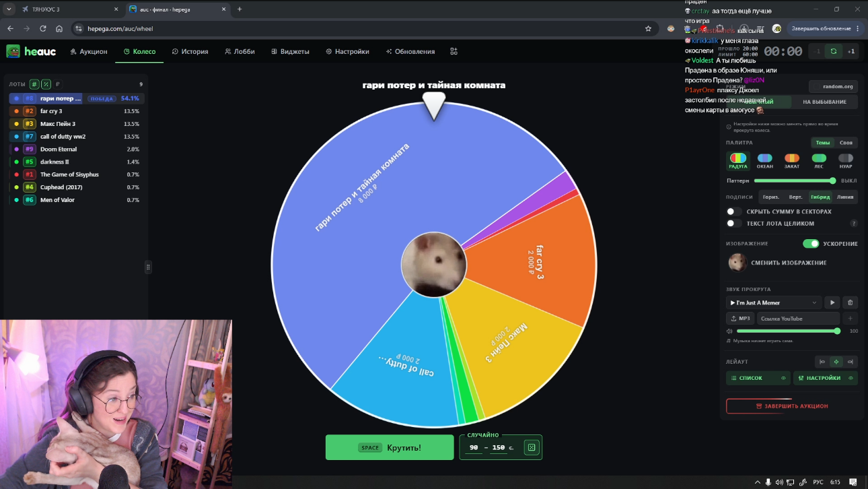Viewport: 868px width, 489px height.
Task: Open the Настройки tab in top navigation
Action: point(347,51)
